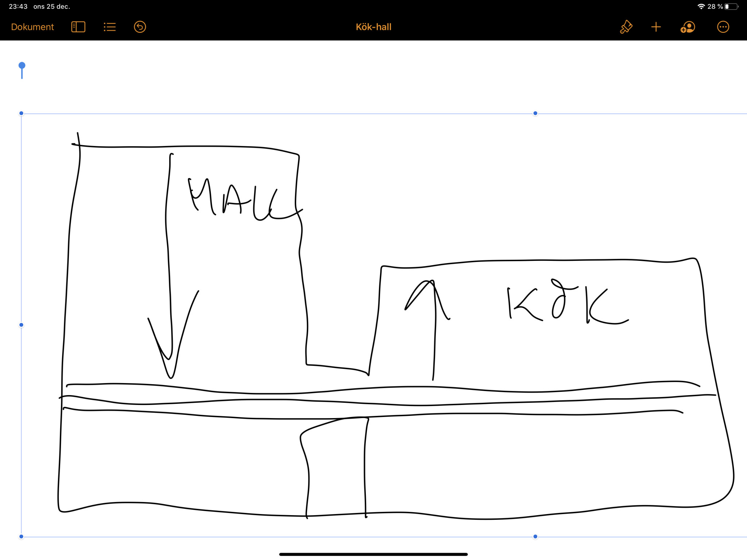Open the collaborate people icon
This screenshot has height=560, width=747.
688,27
